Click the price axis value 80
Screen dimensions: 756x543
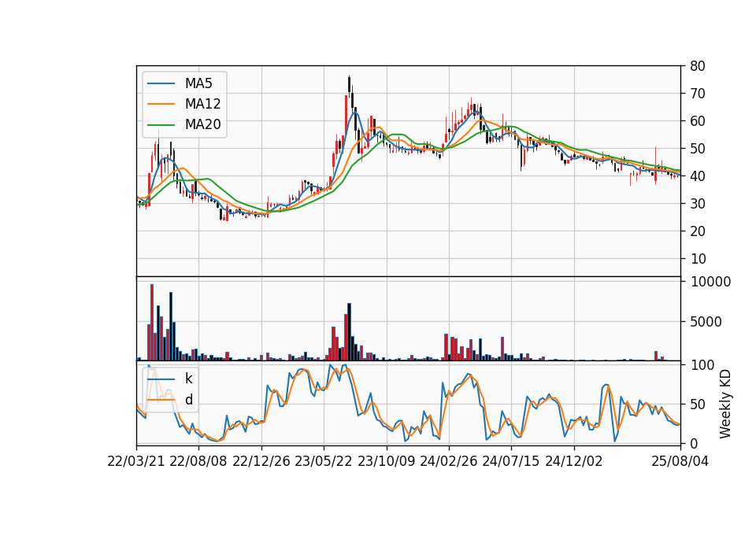(698, 66)
